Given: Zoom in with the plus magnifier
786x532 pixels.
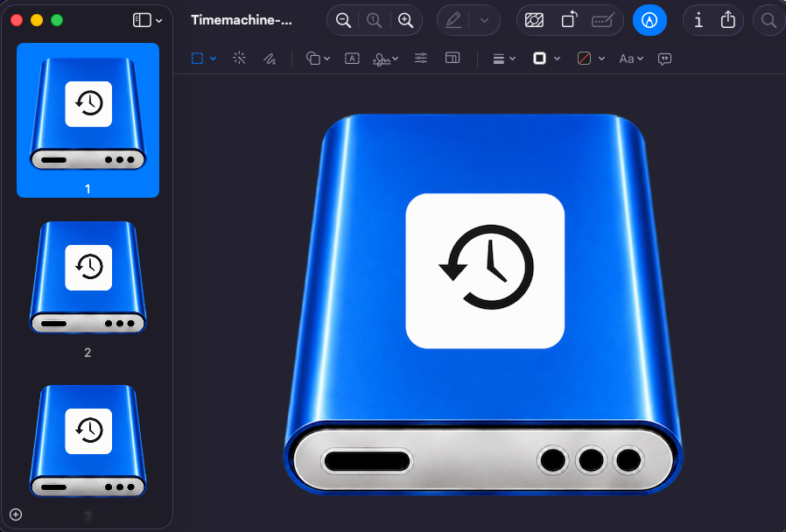Looking at the screenshot, I should coord(405,20).
